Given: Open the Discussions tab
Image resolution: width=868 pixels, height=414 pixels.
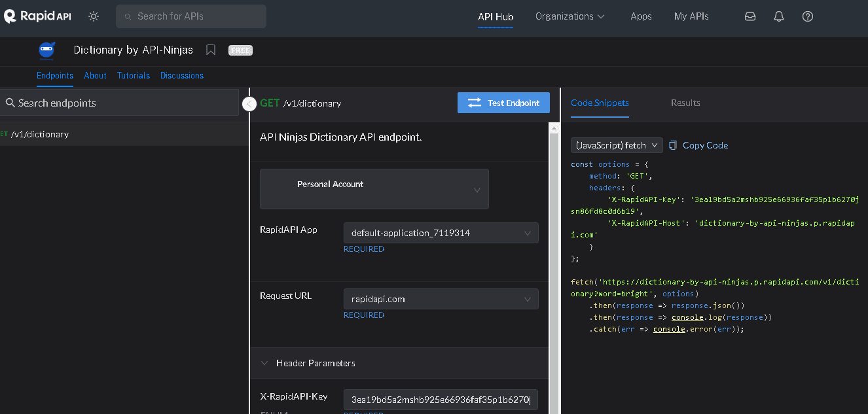Looking at the screenshot, I should coord(182,75).
